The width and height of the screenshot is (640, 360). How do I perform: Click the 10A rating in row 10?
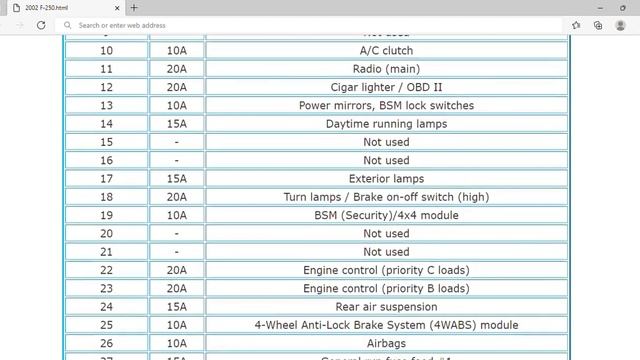tap(177, 51)
